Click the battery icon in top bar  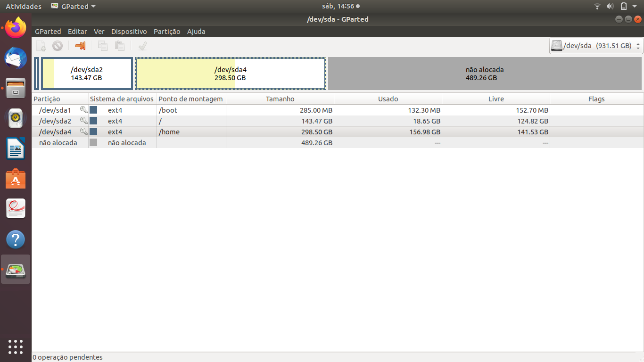pos(623,6)
